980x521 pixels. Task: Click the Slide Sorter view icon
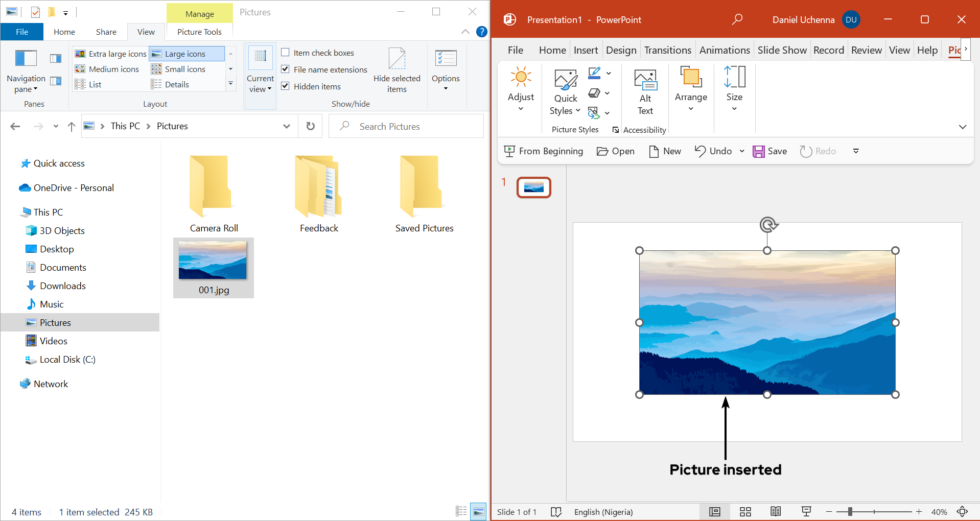745,511
